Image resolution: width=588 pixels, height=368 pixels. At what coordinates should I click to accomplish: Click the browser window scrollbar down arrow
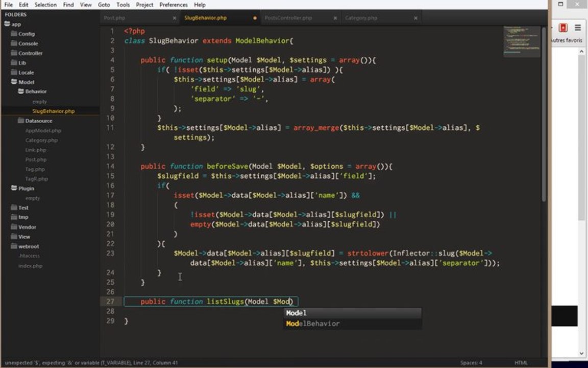582,353
